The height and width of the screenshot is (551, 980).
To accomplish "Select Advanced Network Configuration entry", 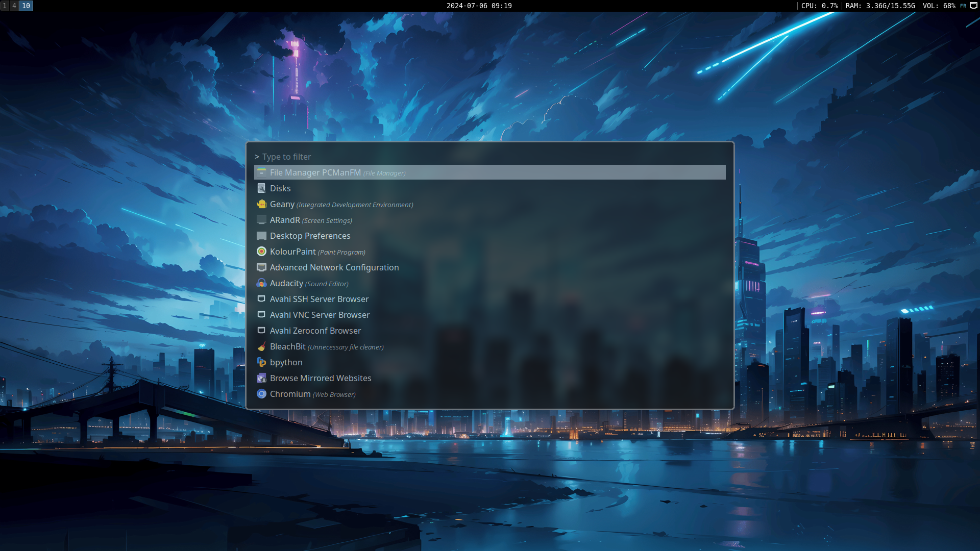I will 334,267.
